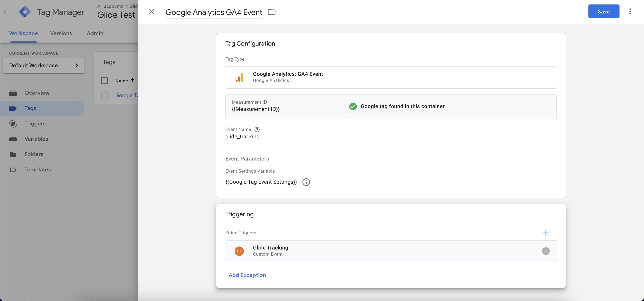Open the Admin tab
644x301 pixels.
click(95, 33)
